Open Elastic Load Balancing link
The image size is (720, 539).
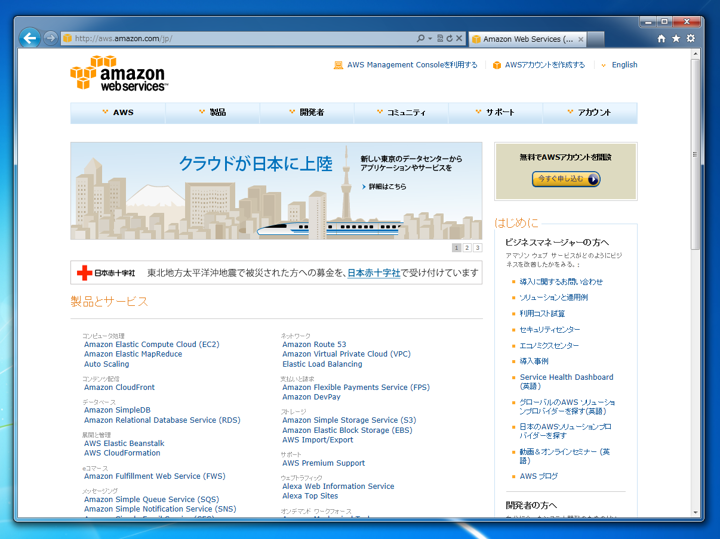pos(322,364)
